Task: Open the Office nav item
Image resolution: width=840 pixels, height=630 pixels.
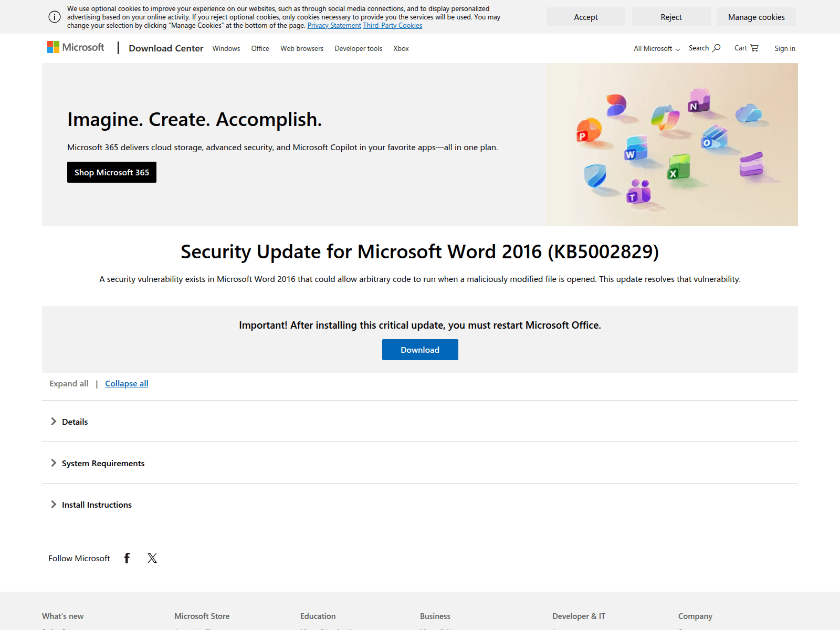Action: tap(260, 48)
